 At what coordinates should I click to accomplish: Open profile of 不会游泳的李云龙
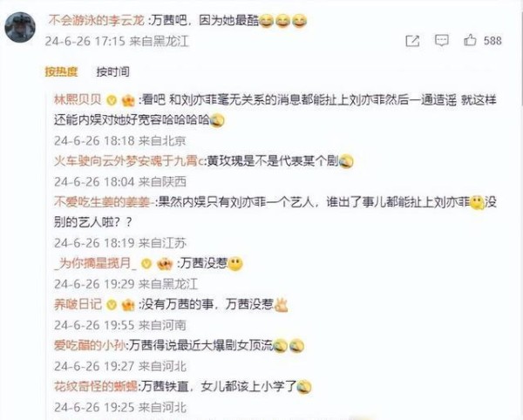[x=97, y=21]
